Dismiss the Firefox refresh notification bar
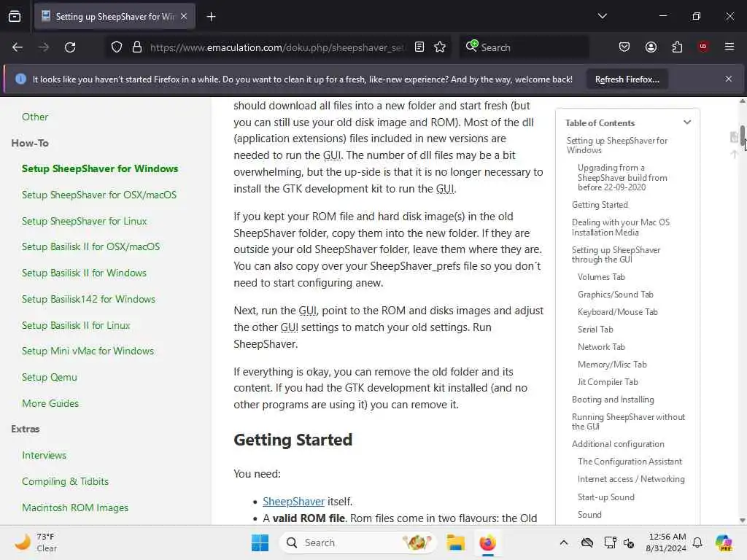This screenshot has height=560, width=747. coord(729,79)
